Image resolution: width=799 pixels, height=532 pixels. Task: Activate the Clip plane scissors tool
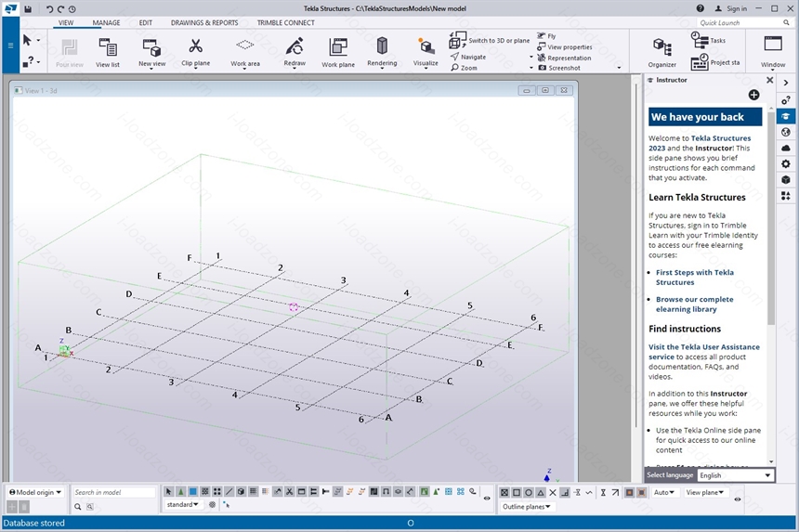(195, 52)
